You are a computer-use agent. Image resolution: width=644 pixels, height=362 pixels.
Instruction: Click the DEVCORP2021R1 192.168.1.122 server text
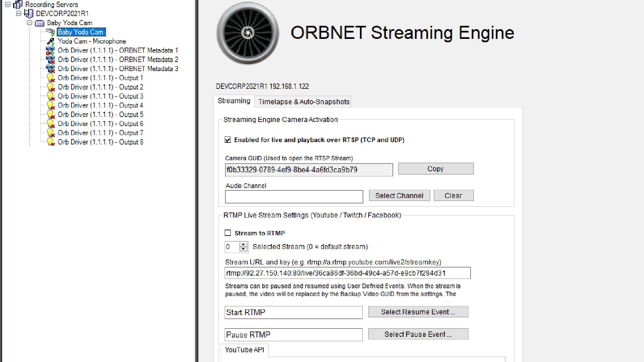[262, 86]
